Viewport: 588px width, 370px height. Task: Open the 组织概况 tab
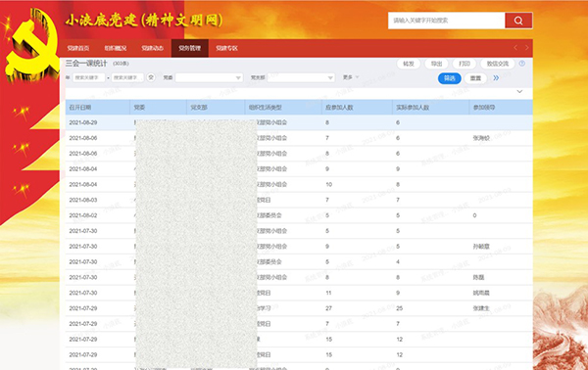(x=116, y=48)
